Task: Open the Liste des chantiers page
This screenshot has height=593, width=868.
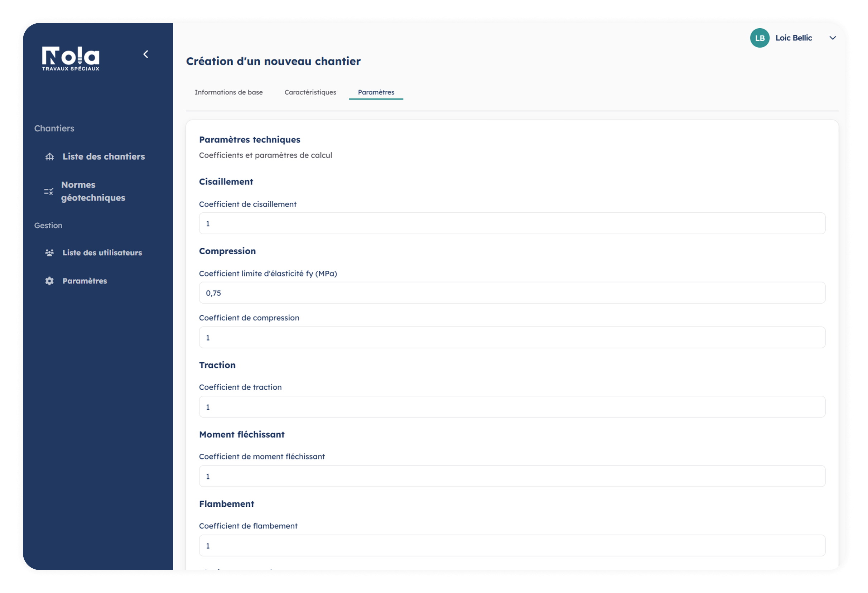Action: click(104, 156)
